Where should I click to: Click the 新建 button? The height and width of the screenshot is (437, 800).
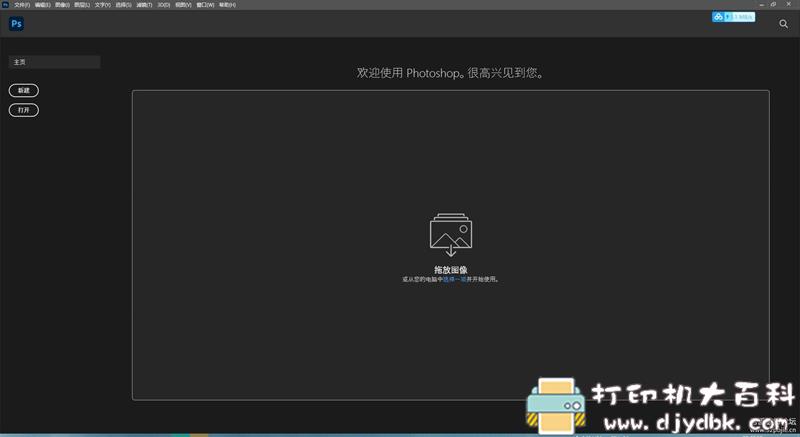[x=23, y=90]
